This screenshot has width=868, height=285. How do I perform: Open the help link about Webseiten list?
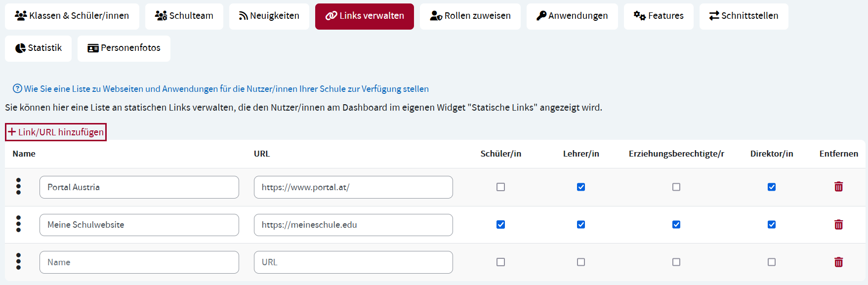pos(226,89)
